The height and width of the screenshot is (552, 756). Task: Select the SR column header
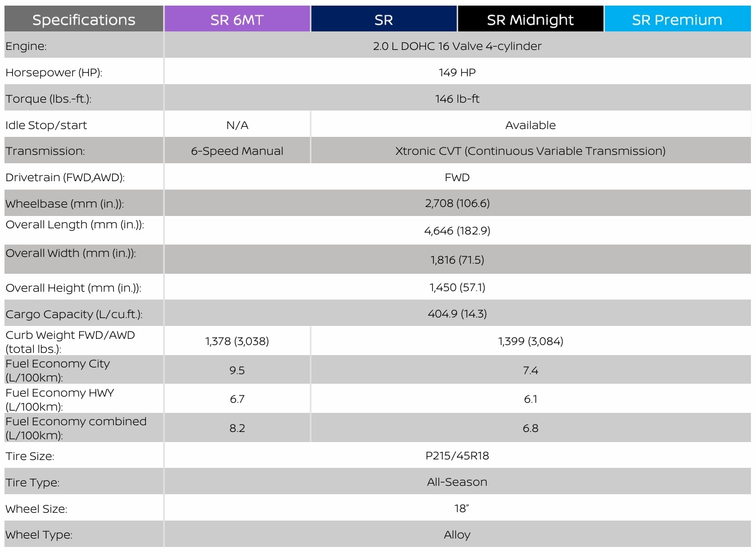click(x=383, y=20)
